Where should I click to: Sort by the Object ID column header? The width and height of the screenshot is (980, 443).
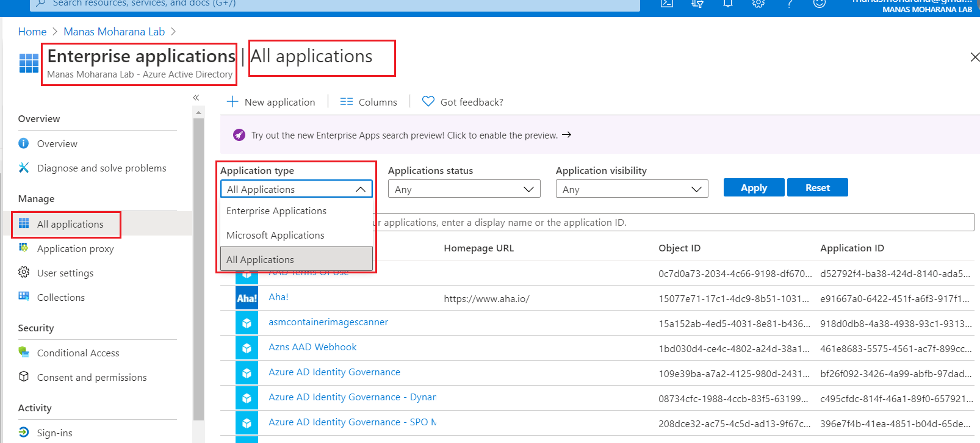coord(679,248)
